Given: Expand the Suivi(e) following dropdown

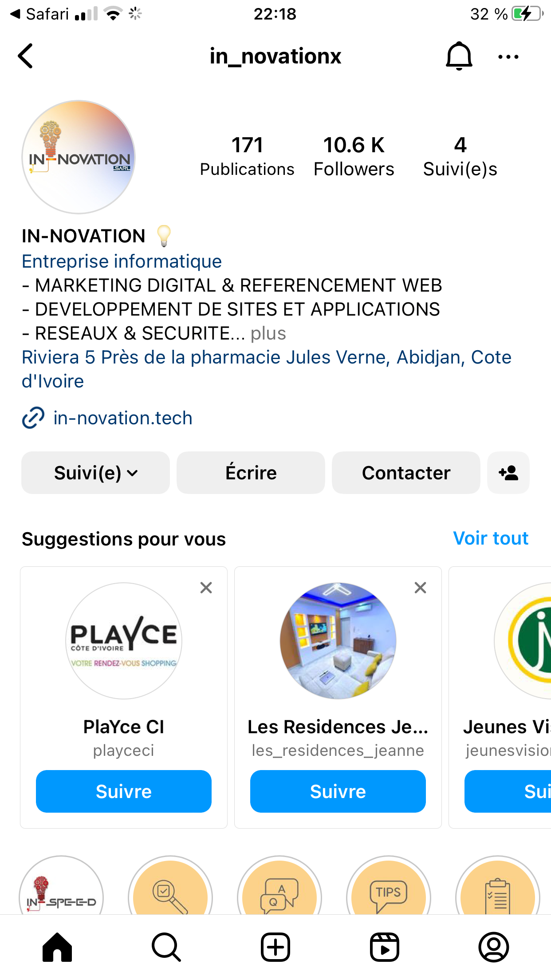Looking at the screenshot, I should (95, 473).
